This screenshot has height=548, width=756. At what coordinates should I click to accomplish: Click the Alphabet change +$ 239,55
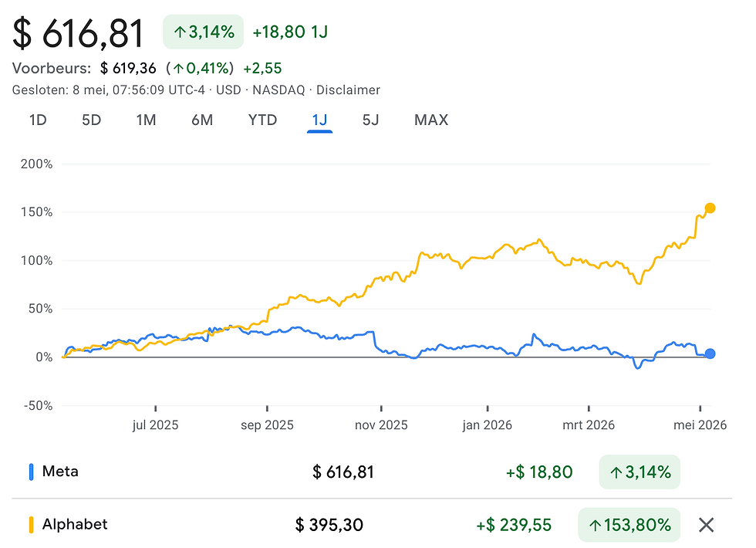pos(514,525)
